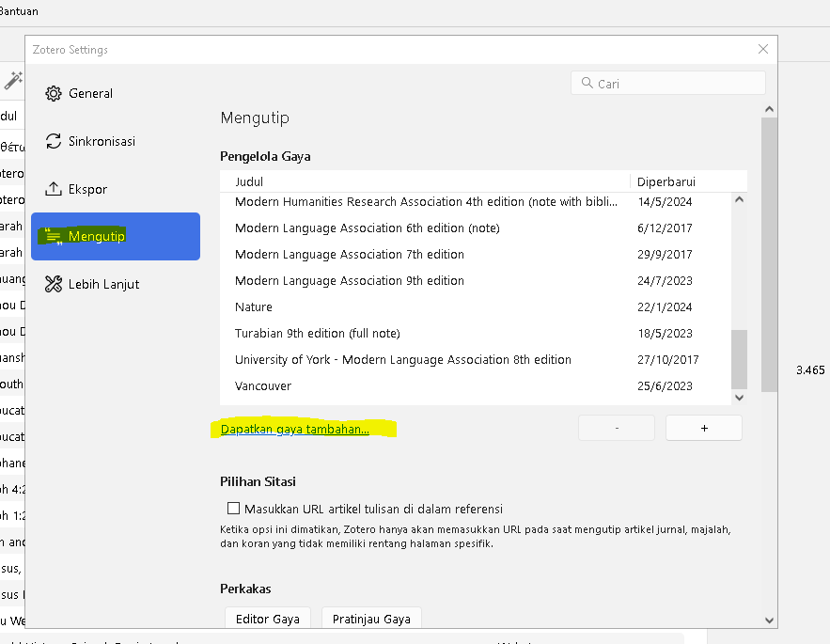The height and width of the screenshot is (644, 830).
Task: Open the Pratinjau Gaya tool
Action: [371, 618]
